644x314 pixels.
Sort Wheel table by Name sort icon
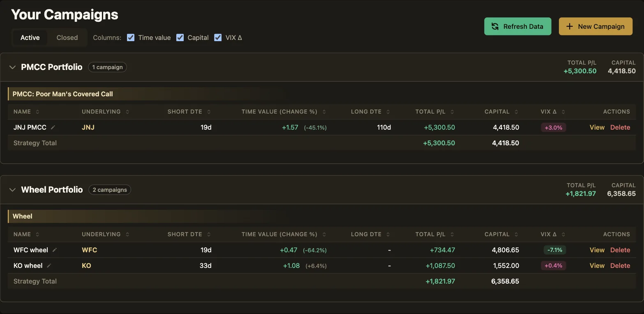pyautogui.click(x=37, y=235)
